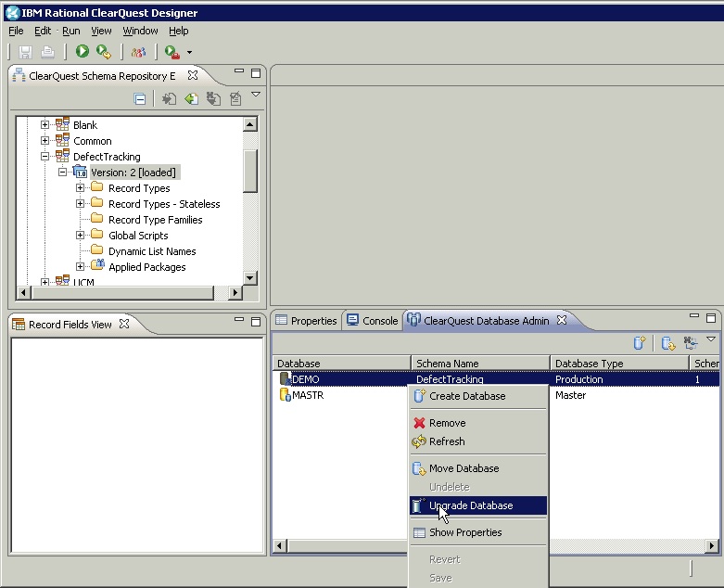The height and width of the screenshot is (588, 724).
Task: Select Dynamic List Names tree item
Action: [x=152, y=251]
